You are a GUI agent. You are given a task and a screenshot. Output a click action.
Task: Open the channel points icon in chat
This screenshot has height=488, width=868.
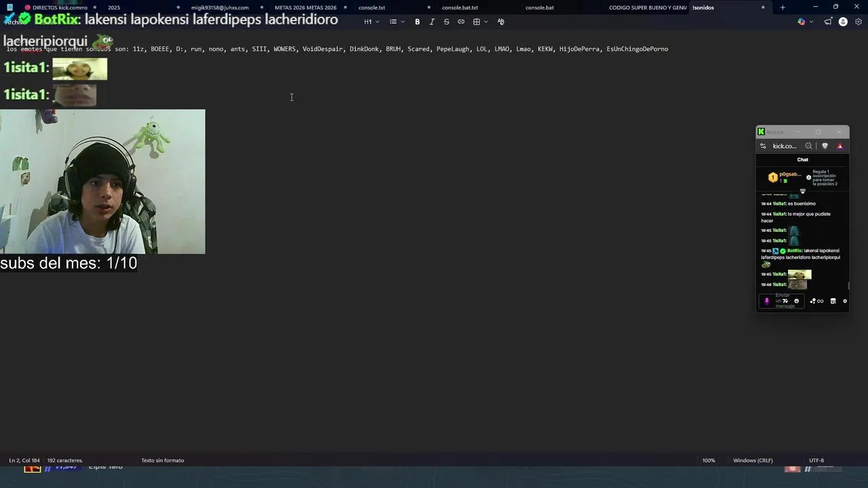816,301
